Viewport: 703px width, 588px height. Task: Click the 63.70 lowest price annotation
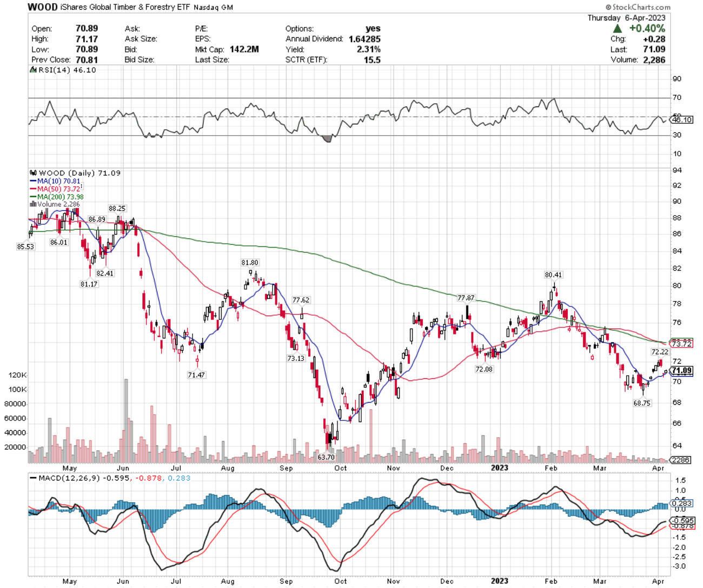(x=326, y=457)
